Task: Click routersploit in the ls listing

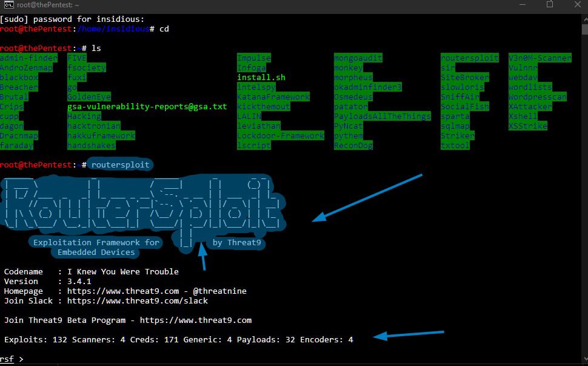Action: click(x=470, y=58)
